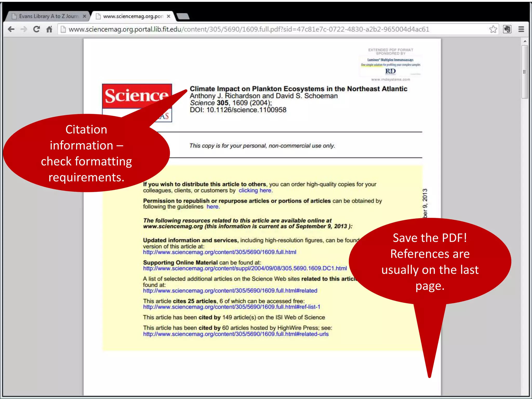The height and width of the screenshot is (399, 532).
Task: Click authors line 'Anthony J. Richardson'
Action: click(264, 96)
